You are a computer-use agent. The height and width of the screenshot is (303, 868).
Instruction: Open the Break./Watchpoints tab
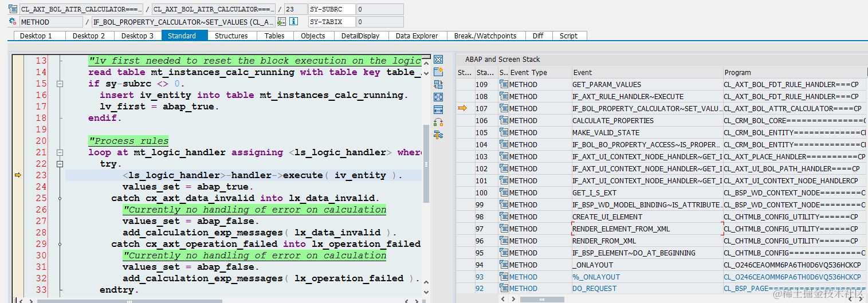pos(485,36)
